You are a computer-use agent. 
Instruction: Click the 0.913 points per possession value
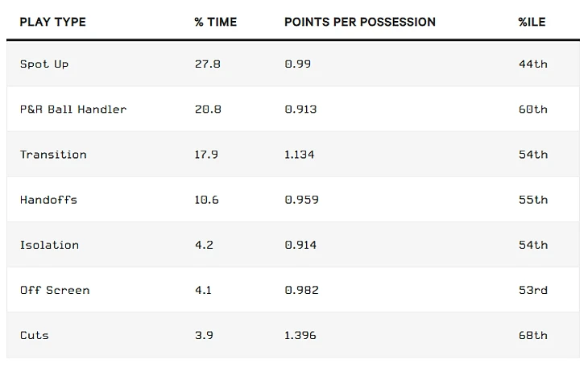(300, 109)
